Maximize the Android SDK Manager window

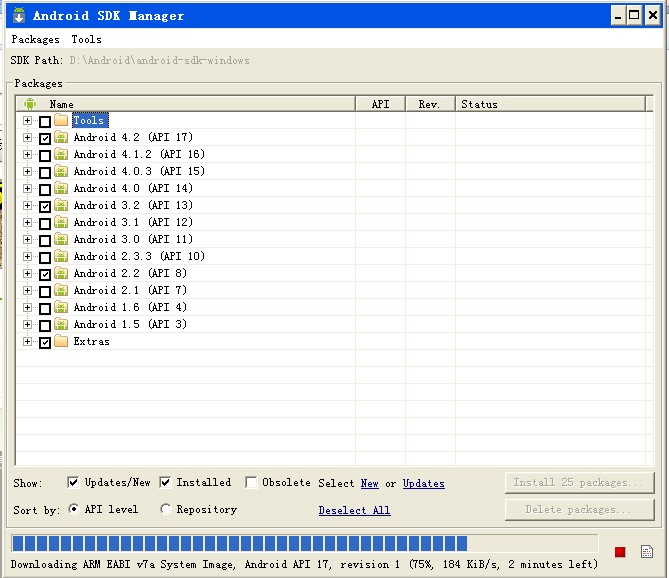(x=635, y=15)
